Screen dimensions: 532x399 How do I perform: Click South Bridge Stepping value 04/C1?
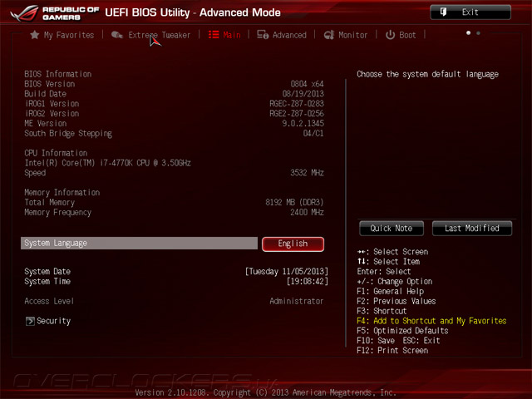[x=313, y=133]
